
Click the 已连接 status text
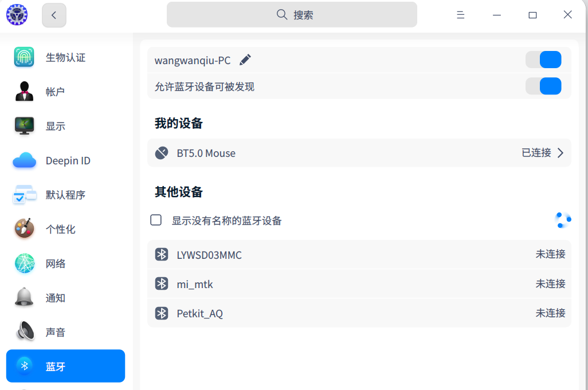536,153
